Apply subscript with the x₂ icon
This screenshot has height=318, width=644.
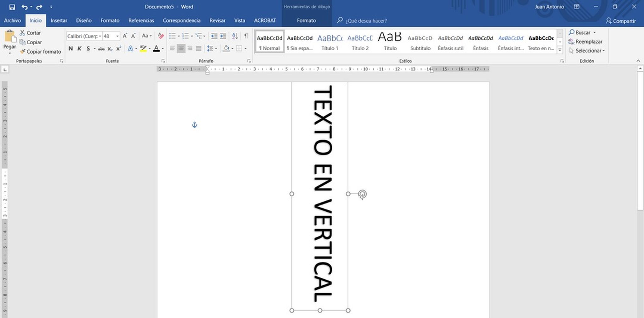[110, 49]
